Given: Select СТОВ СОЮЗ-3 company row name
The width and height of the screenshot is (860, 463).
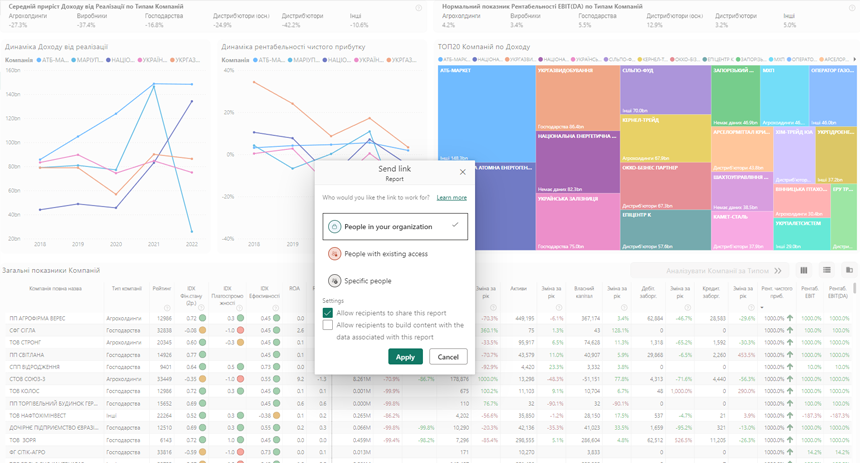Looking at the screenshot, I should pyautogui.click(x=27, y=379).
